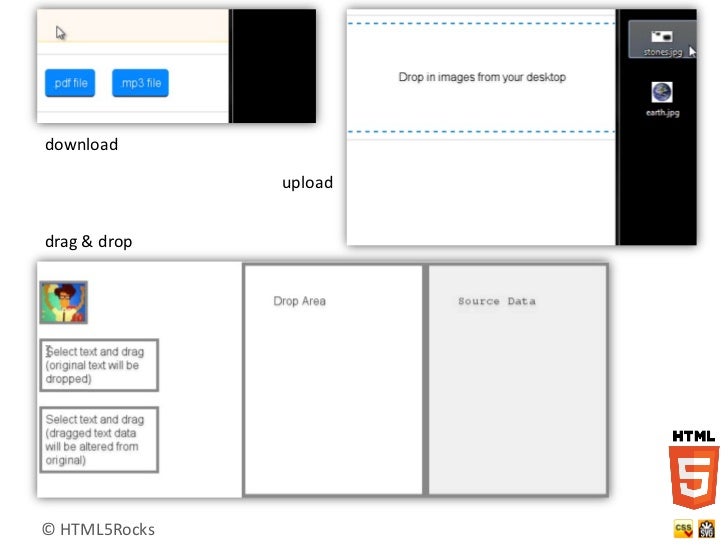Click inside the Drop Area panel
This screenshot has height=546, width=728.
click(x=333, y=379)
